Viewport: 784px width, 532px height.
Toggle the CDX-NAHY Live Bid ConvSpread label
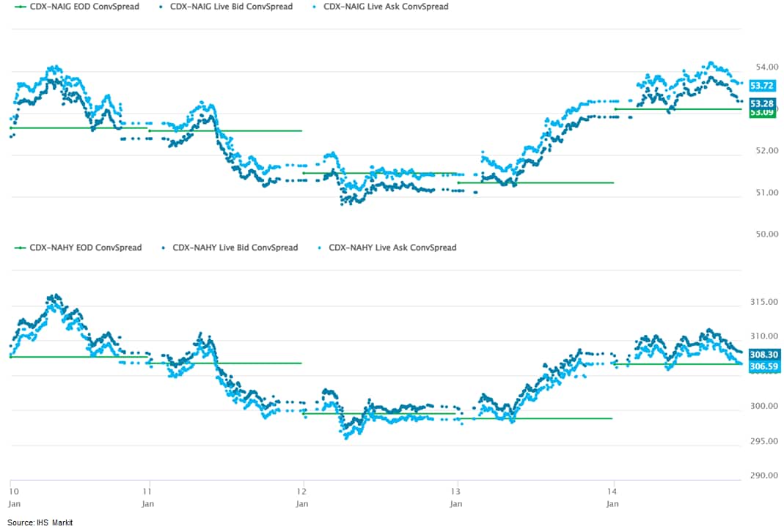click(x=235, y=248)
